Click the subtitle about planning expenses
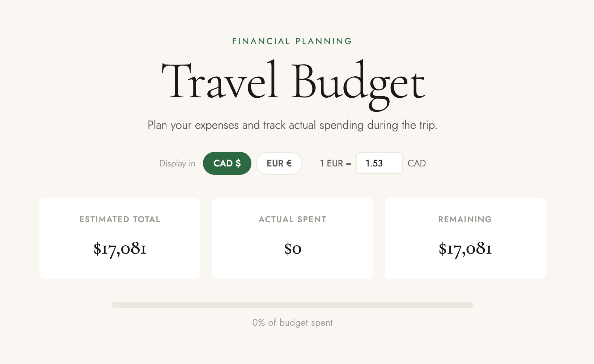 292,125
